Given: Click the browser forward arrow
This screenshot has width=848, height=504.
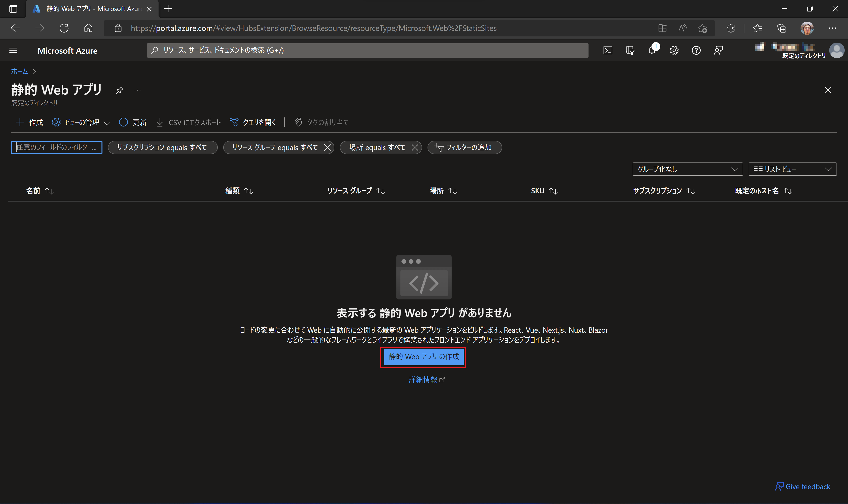Looking at the screenshot, I should [40, 28].
